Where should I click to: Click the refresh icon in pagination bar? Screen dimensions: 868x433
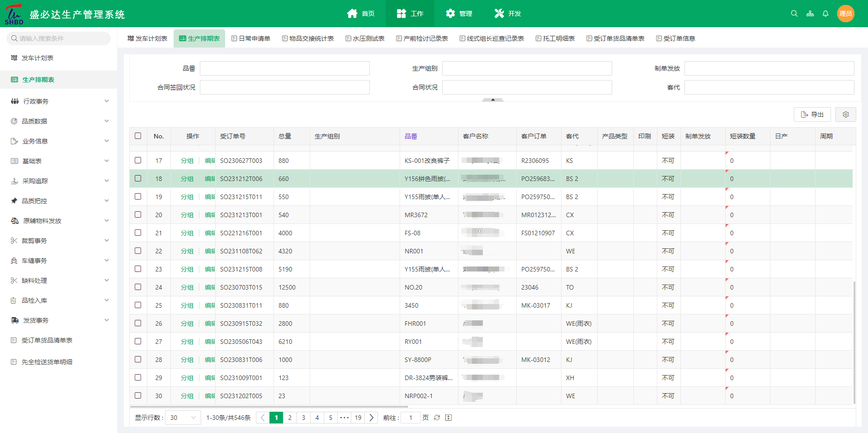[x=437, y=418]
